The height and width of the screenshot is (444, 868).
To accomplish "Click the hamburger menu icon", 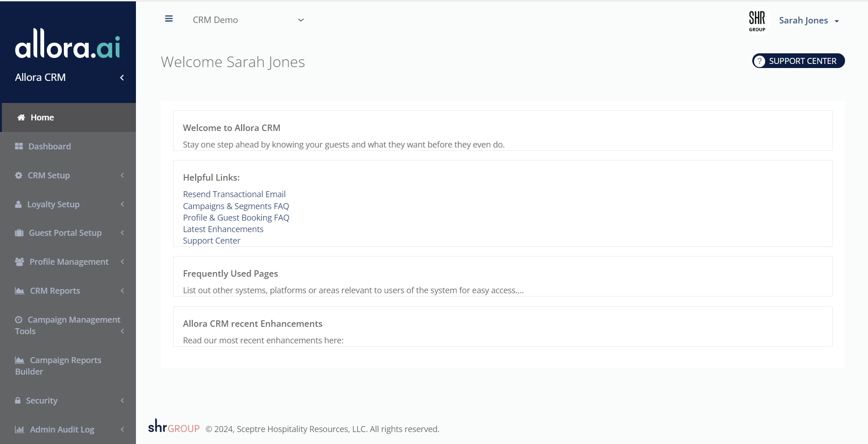I will tap(169, 19).
